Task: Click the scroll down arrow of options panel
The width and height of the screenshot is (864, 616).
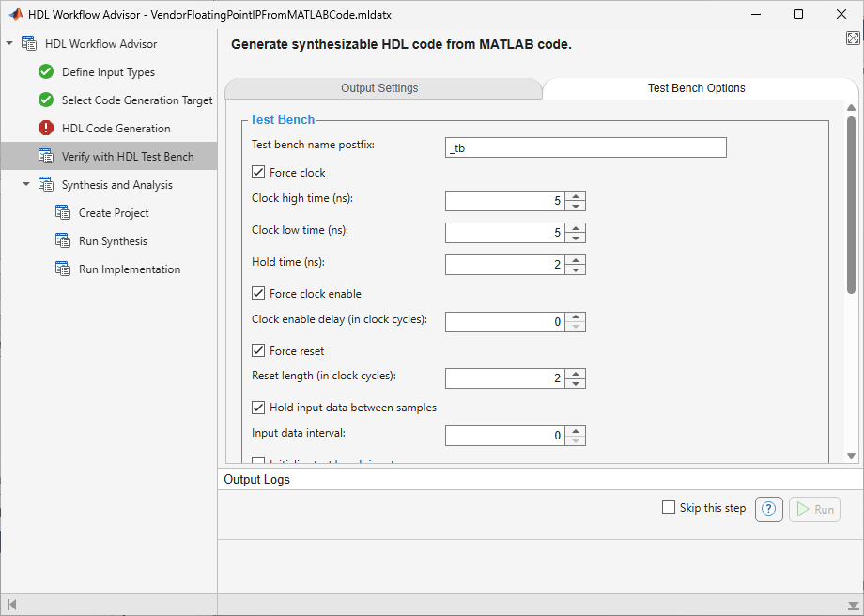Action: click(852, 455)
